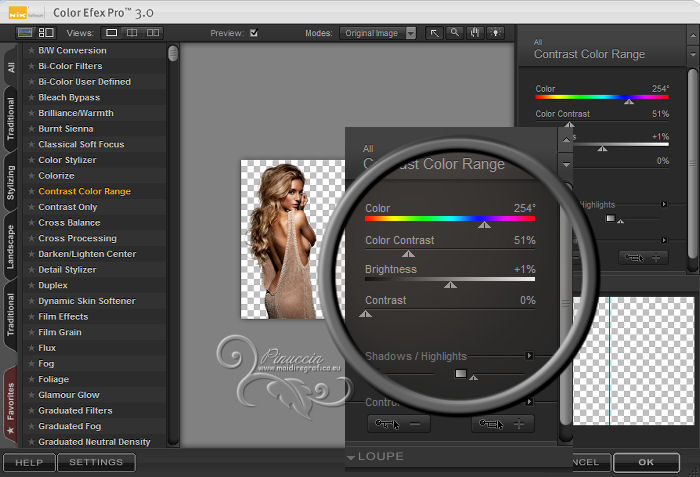Add a plus control point

(502, 424)
